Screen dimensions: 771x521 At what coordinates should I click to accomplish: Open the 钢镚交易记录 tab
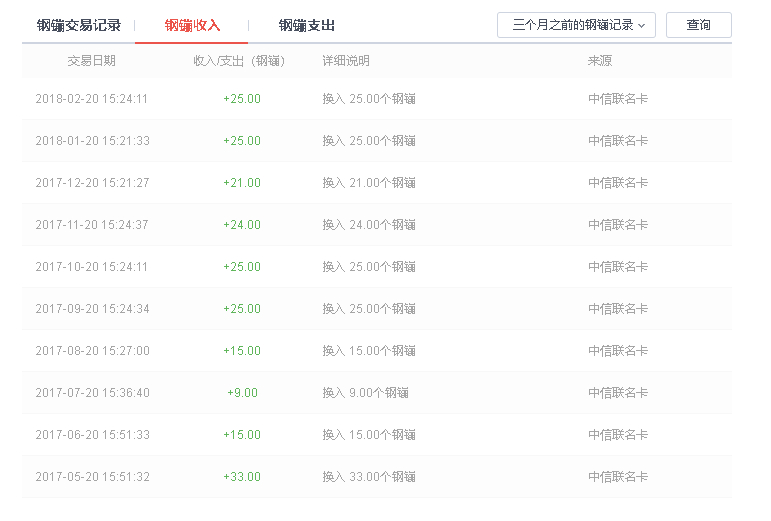(79, 26)
